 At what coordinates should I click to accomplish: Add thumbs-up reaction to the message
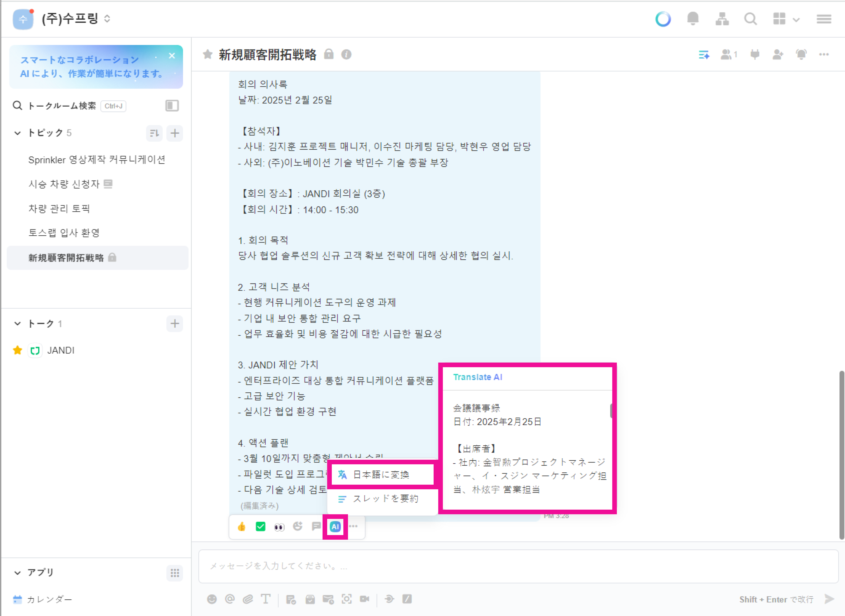pyautogui.click(x=242, y=527)
